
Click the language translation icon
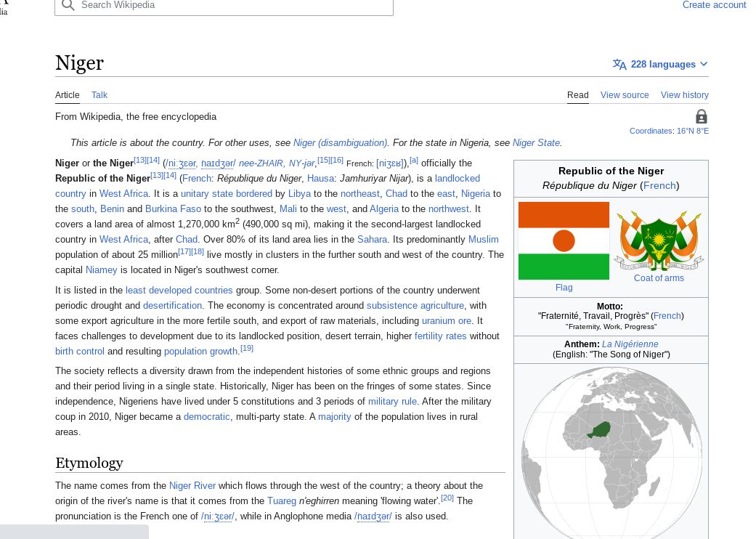pyautogui.click(x=619, y=65)
